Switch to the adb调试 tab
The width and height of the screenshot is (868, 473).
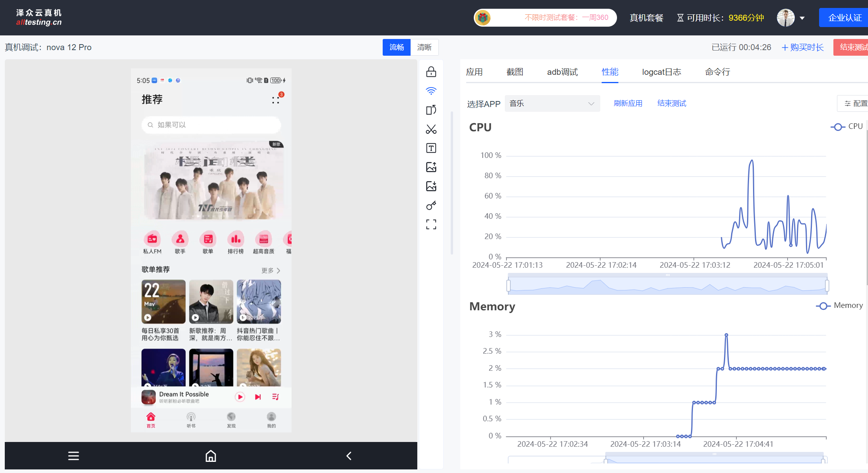tap(562, 72)
